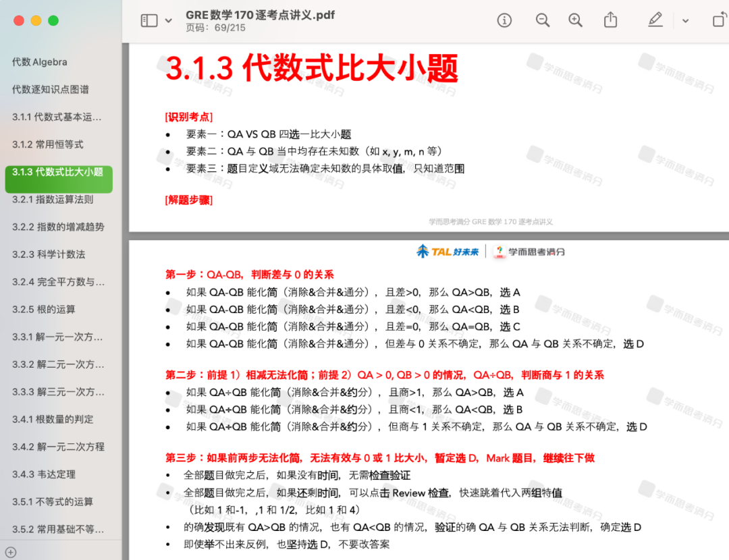The image size is (729, 560).
Task: Toggle the sidebar view button
Action: pos(148,20)
